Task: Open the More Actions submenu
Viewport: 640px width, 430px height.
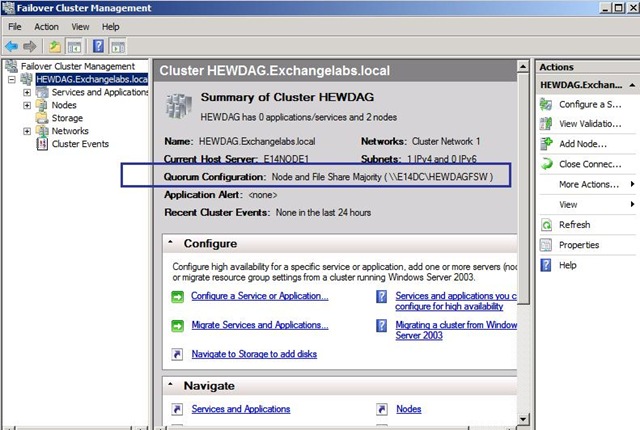Action: 589,184
